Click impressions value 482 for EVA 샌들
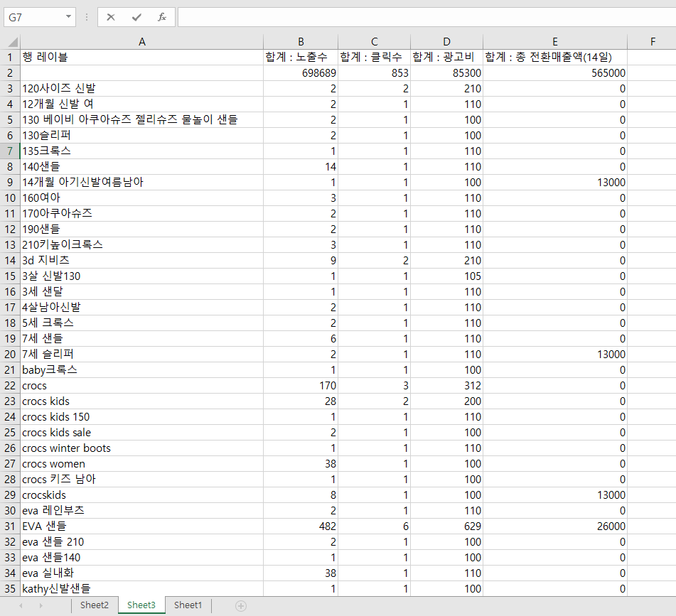 pyautogui.click(x=301, y=526)
